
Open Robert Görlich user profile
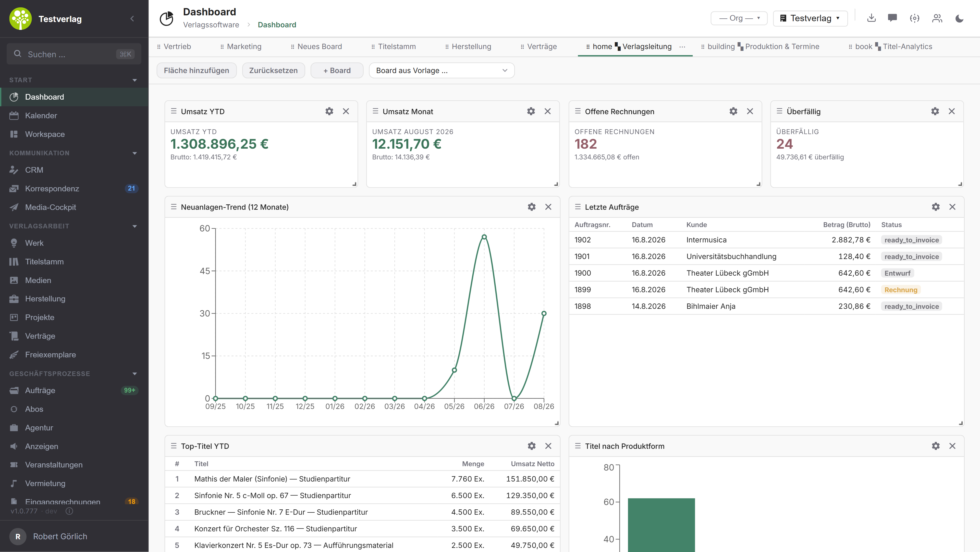[74, 536]
